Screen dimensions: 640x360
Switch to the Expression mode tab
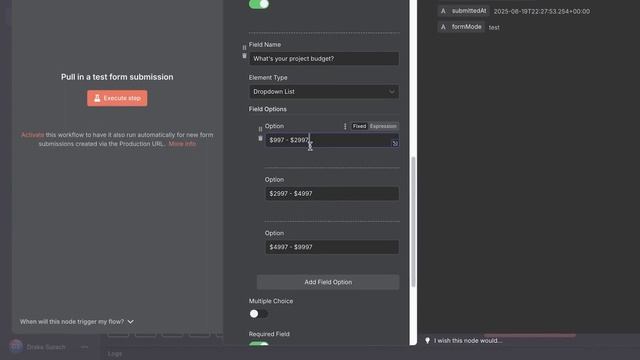tap(383, 127)
